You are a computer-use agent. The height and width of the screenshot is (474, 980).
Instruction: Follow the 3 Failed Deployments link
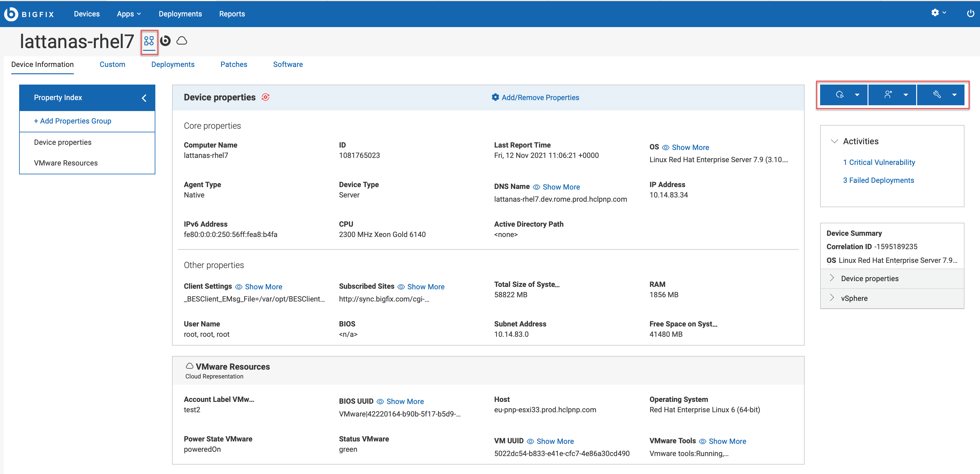tap(878, 180)
